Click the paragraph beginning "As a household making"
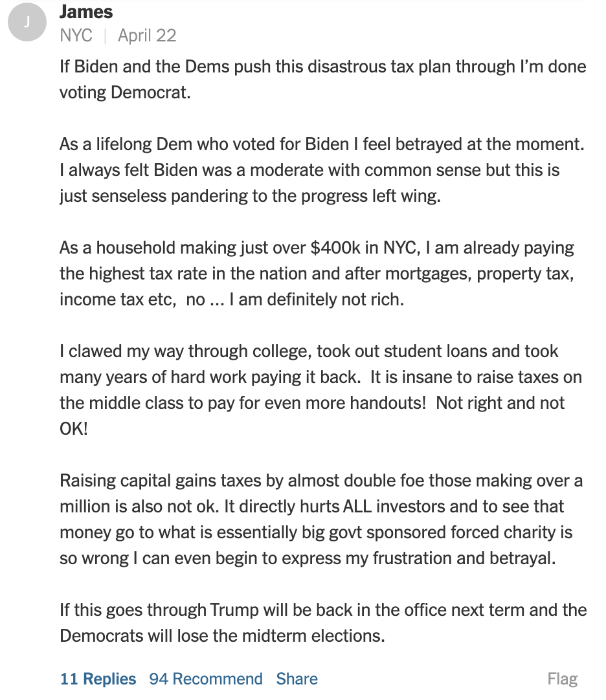Image resolution: width=606 pixels, height=700 pixels. click(x=317, y=274)
